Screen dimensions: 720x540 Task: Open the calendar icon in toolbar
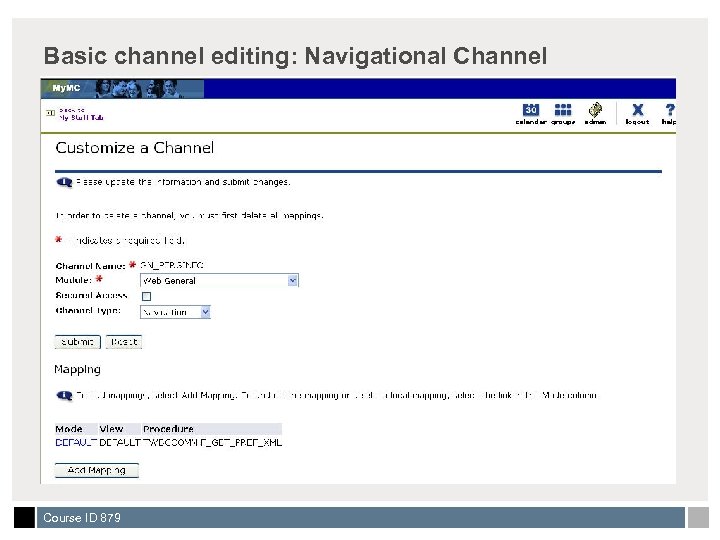(531, 113)
